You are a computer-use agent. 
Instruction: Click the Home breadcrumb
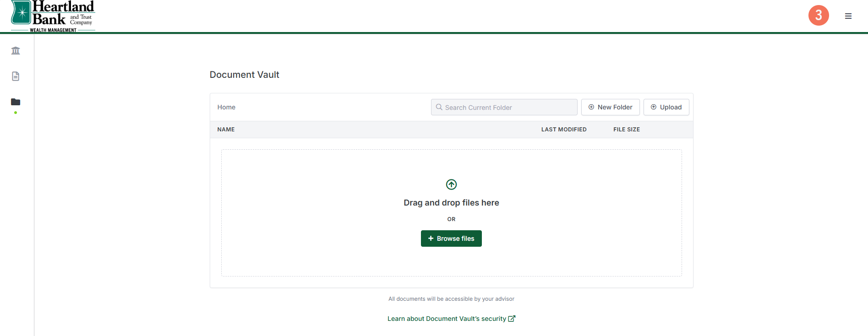point(226,107)
